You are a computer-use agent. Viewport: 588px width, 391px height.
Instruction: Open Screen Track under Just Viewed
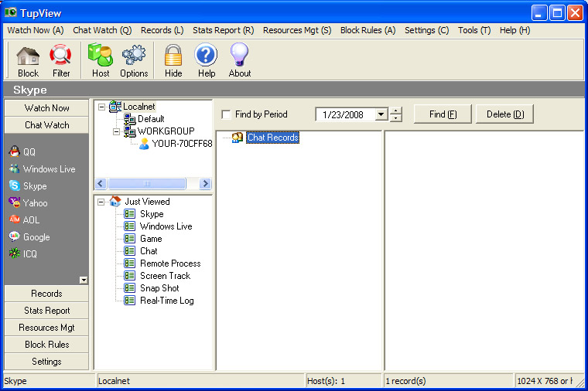click(x=158, y=276)
